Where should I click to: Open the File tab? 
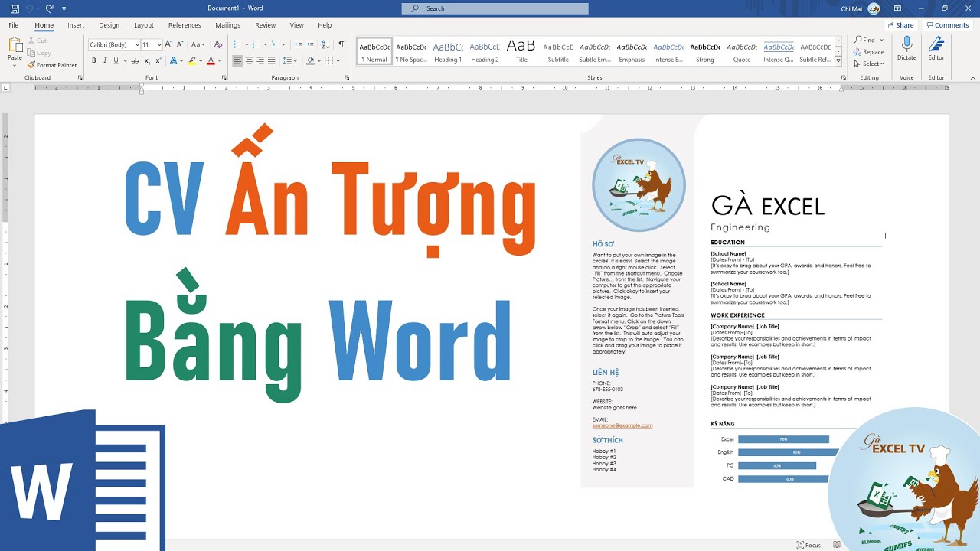click(13, 25)
